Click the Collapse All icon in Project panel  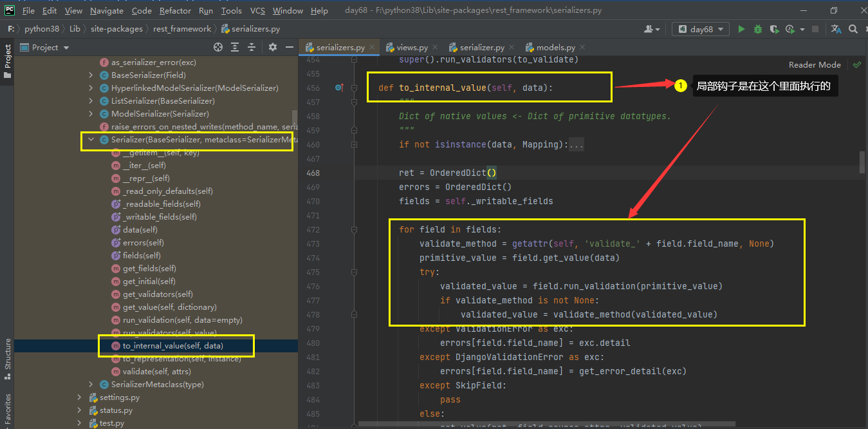coord(252,47)
